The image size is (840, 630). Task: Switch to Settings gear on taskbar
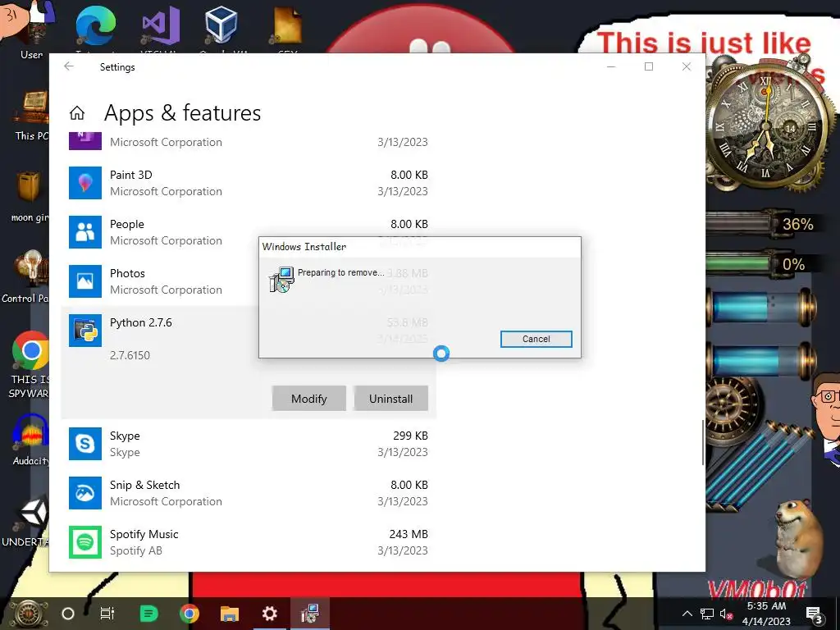tap(269, 614)
